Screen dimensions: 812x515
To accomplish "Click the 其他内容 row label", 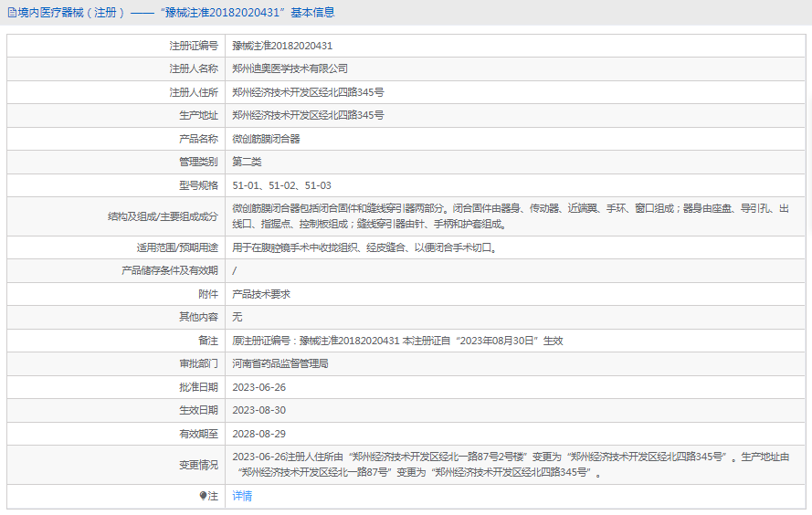I will (x=198, y=317).
